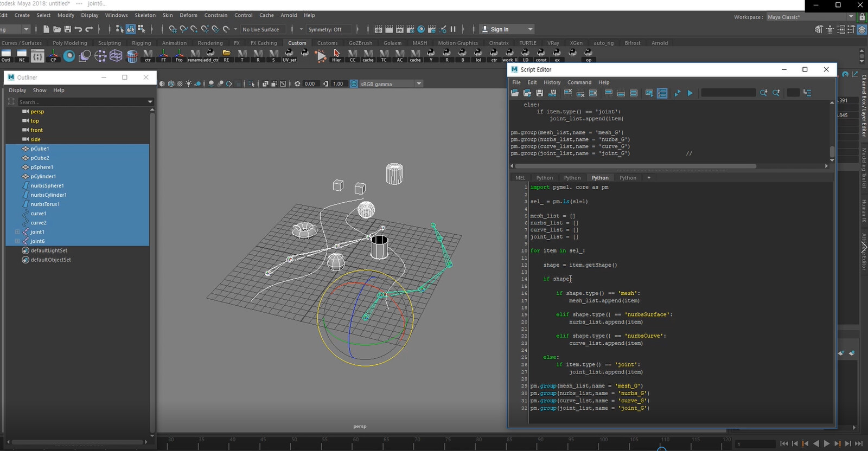Switch to the MEL tab in Script Editor
Image resolution: width=868 pixels, height=451 pixels.
520,178
